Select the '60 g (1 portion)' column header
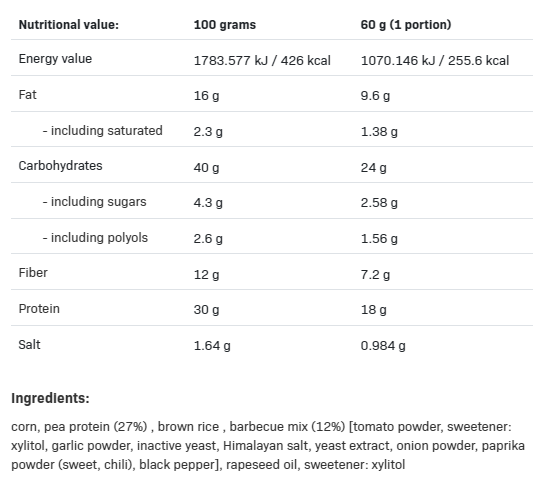The image size is (555, 477). (406, 25)
